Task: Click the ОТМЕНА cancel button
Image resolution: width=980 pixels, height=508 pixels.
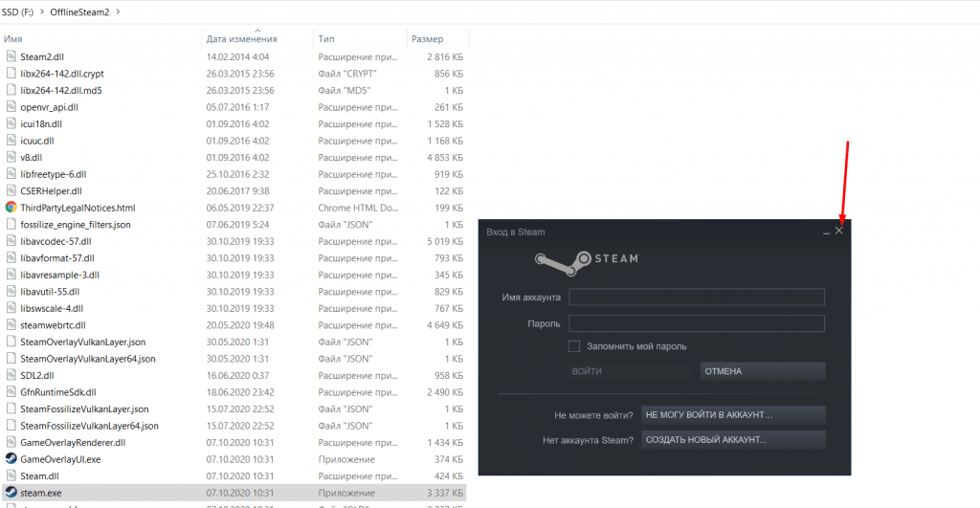Action: 762,371
